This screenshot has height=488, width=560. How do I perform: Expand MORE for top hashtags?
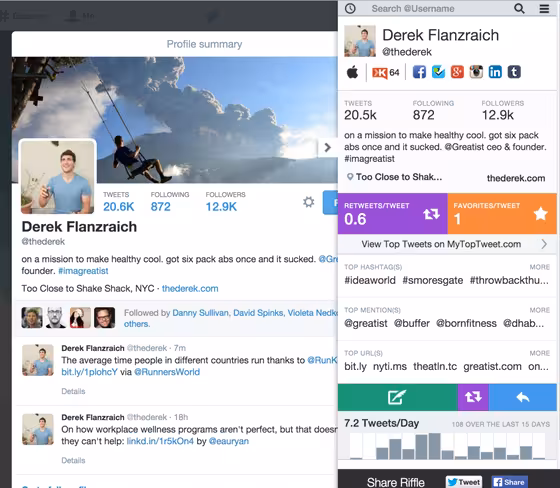(x=540, y=267)
